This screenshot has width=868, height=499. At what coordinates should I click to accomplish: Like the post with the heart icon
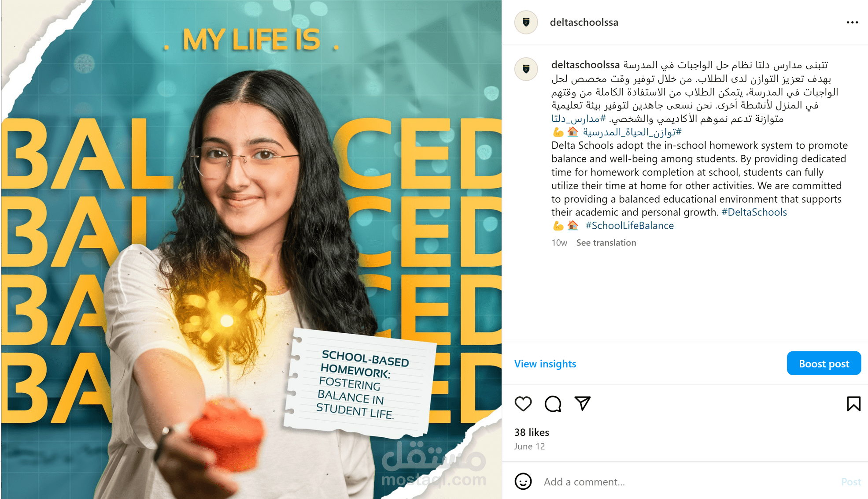pyautogui.click(x=523, y=403)
